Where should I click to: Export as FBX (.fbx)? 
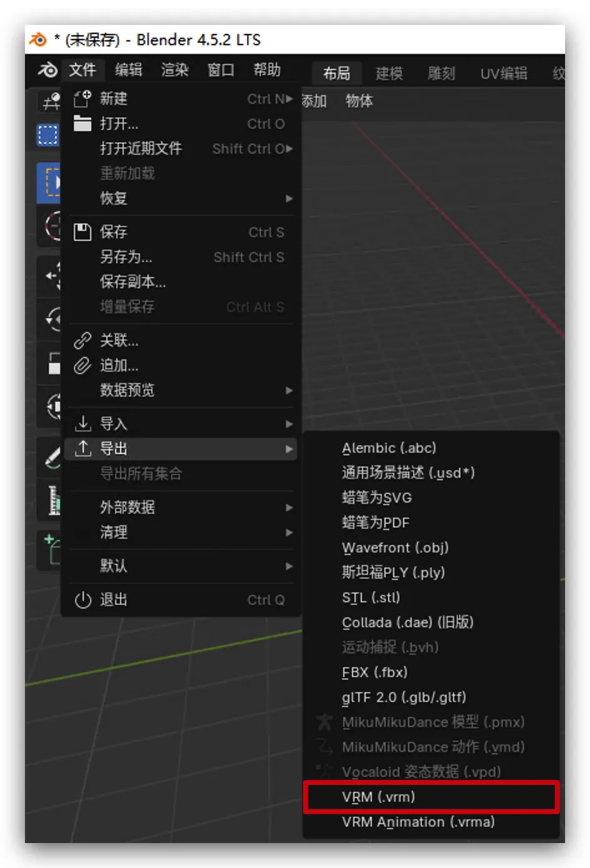(x=431, y=673)
